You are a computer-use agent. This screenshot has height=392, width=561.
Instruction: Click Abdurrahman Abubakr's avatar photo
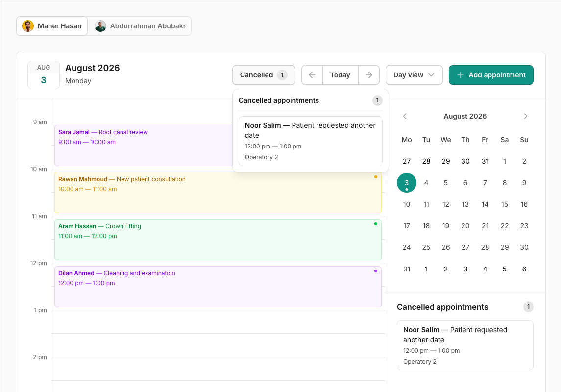pyautogui.click(x=100, y=26)
